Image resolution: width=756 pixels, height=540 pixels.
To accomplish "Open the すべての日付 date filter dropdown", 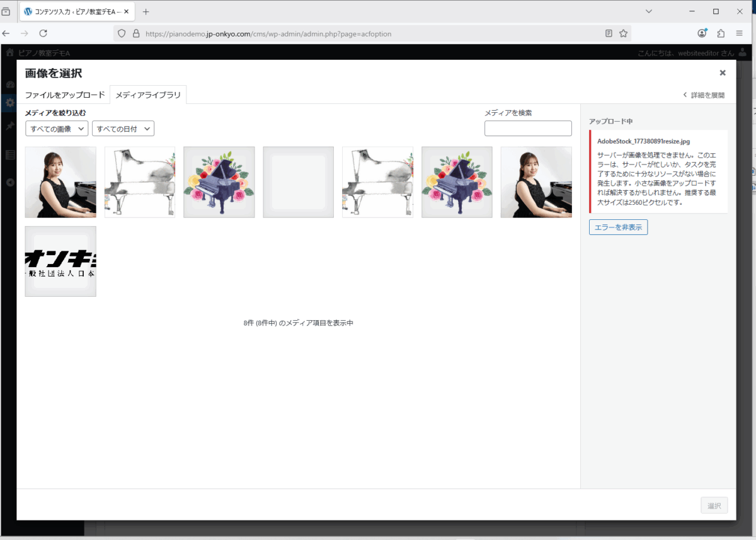I will point(123,129).
